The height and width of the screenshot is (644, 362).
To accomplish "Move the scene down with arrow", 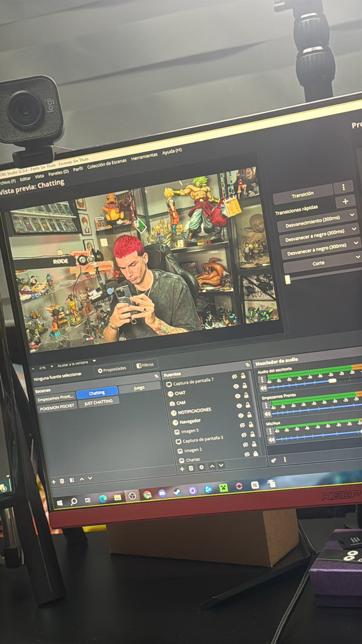I will point(90,478).
